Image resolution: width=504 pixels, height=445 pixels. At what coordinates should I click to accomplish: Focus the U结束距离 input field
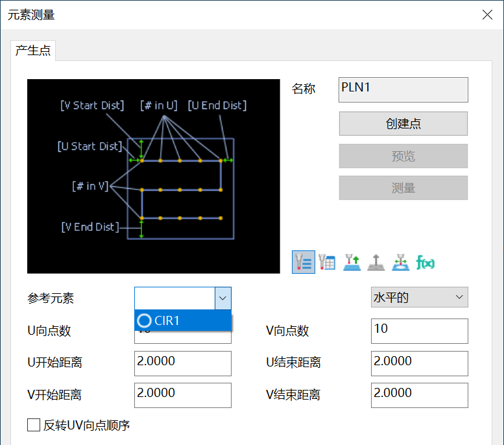click(419, 363)
